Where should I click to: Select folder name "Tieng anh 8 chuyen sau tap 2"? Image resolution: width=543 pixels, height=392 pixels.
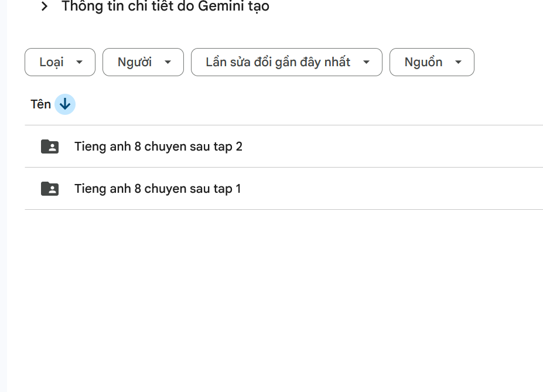point(158,146)
